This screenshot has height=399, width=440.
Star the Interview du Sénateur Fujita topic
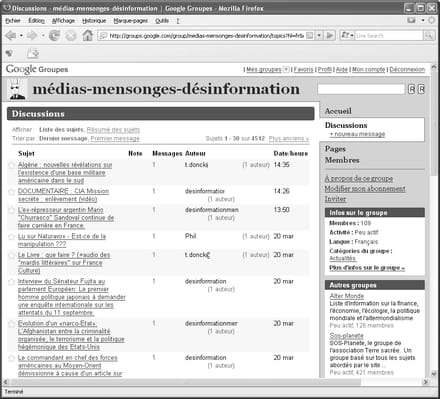tap(12, 282)
